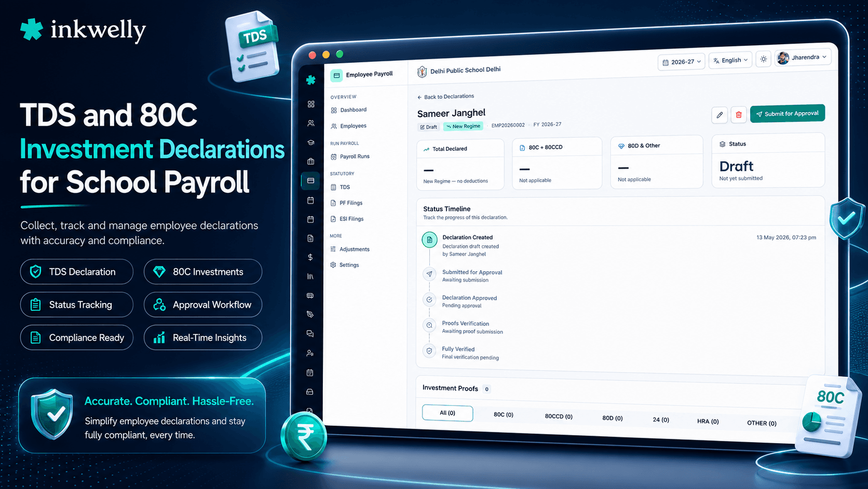This screenshot has width=868, height=489.
Task: Switch to the 24 (0) tab
Action: click(661, 419)
